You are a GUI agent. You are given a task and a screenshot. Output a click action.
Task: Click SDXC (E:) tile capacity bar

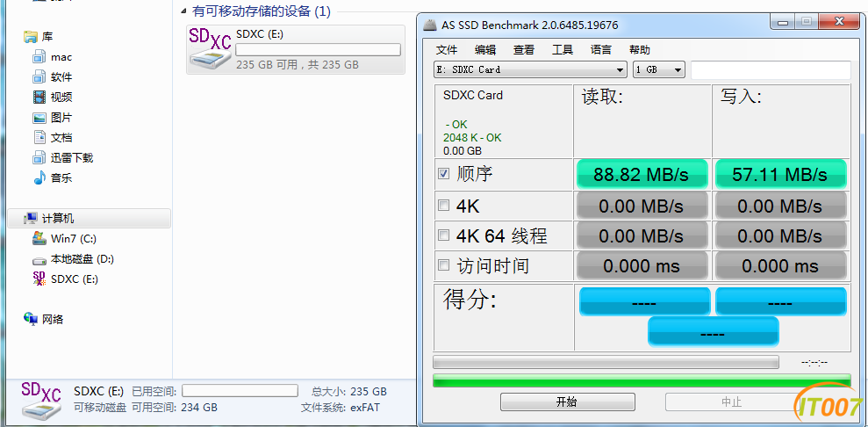(x=318, y=50)
